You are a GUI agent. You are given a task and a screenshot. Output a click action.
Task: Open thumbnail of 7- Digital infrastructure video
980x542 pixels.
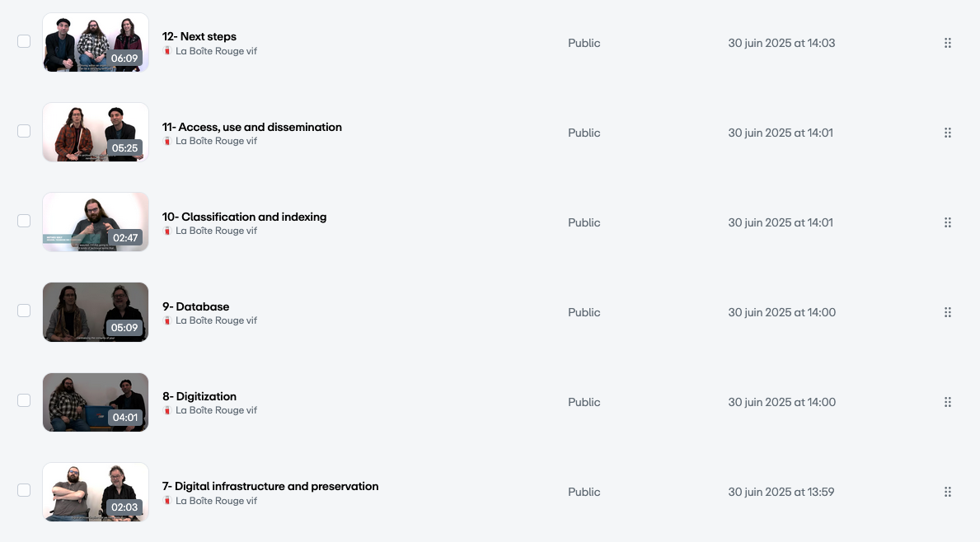tap(96, 492)
